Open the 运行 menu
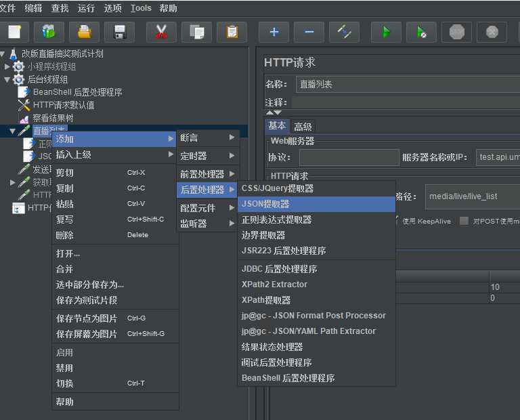The height and width of the screenshot is (420, 520). click(x=86, y=8)
